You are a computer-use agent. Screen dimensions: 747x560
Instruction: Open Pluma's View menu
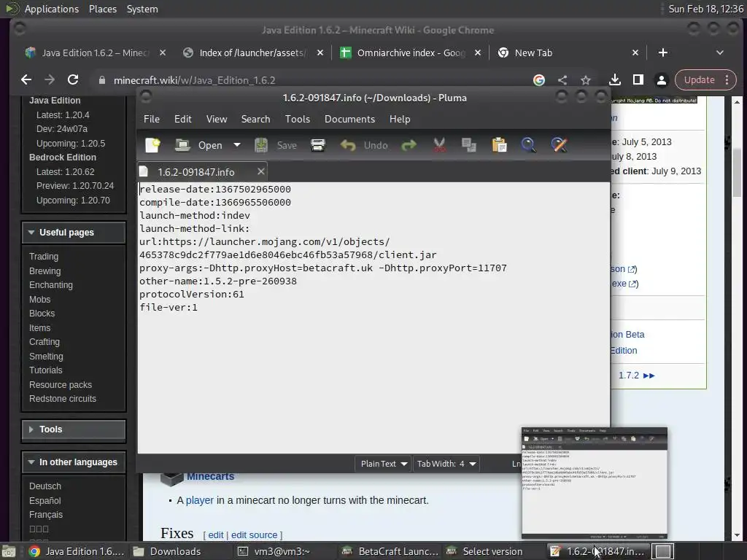[x=216, y=119]
